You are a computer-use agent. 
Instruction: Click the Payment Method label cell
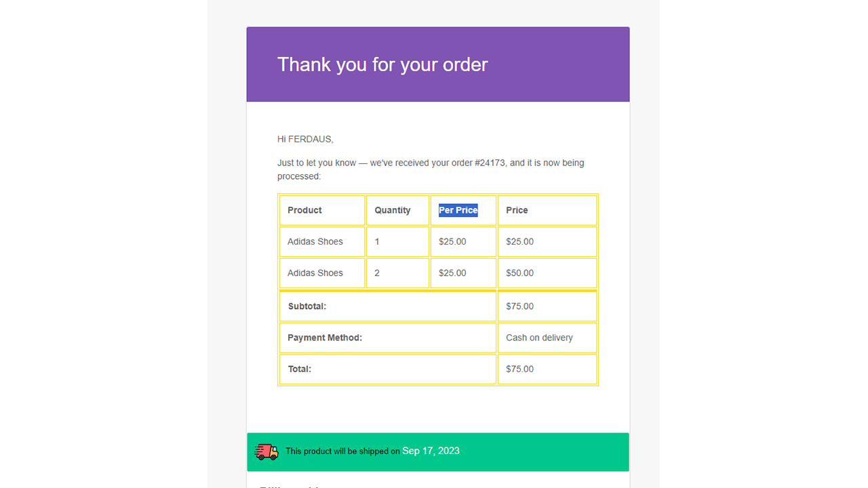pos(325,338)
